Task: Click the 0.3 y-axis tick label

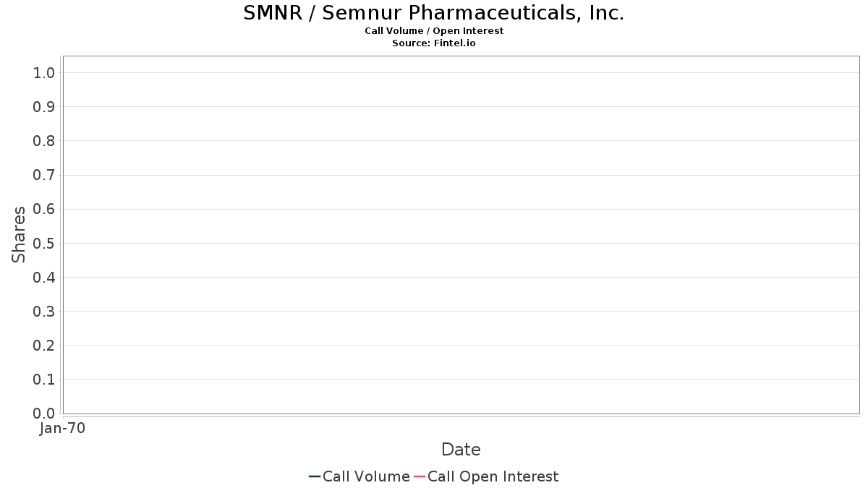Action: click(x=44, y=312)
